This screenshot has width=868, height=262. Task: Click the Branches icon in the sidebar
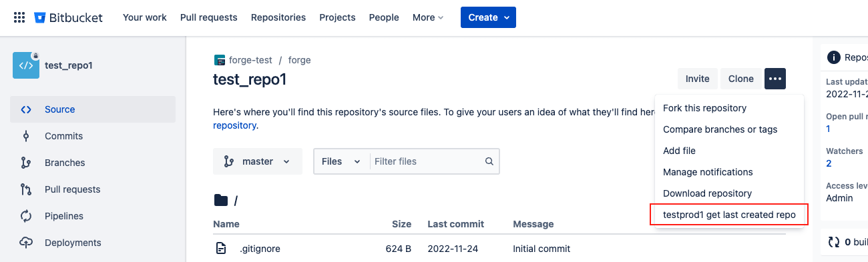pos(26,163)
